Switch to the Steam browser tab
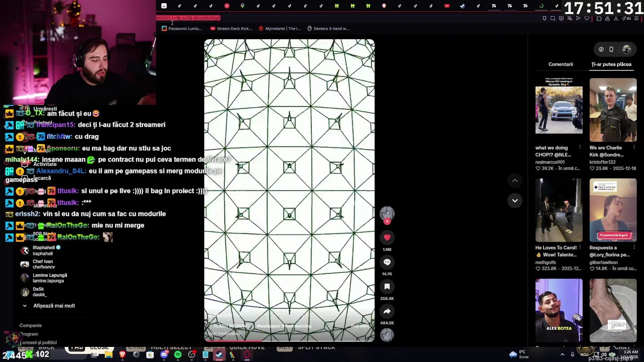The width and height of the screenshot is (644, 362). [x=462, y=6]
